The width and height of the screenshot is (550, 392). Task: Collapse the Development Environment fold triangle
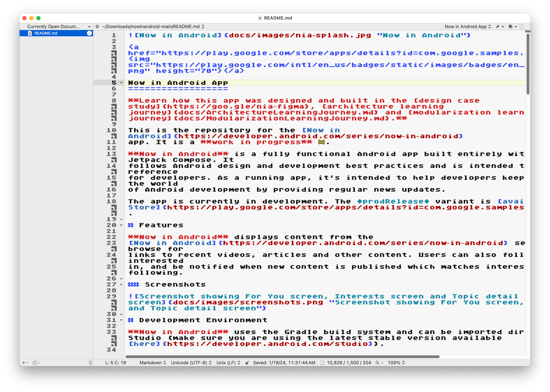click(x=121, y=320)
